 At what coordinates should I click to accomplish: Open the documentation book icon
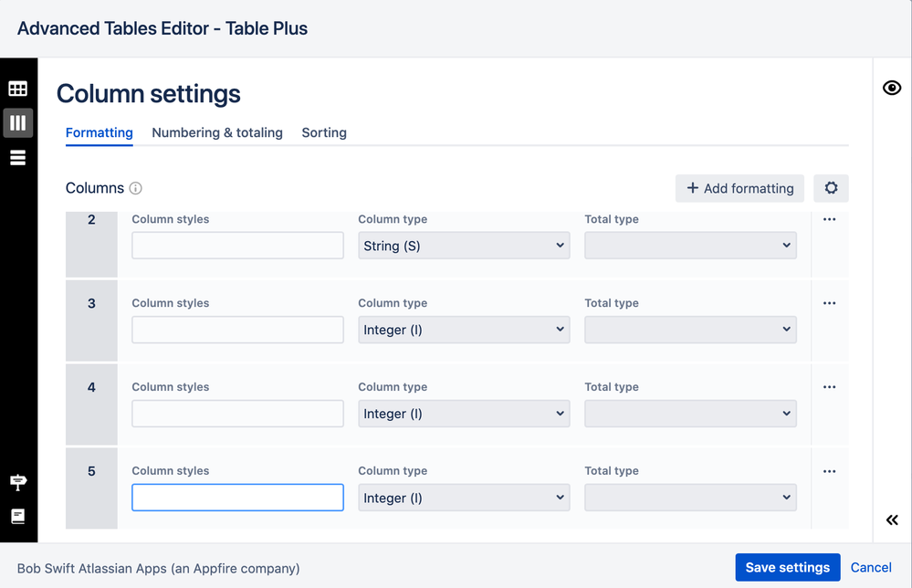[x=18, y=517]
